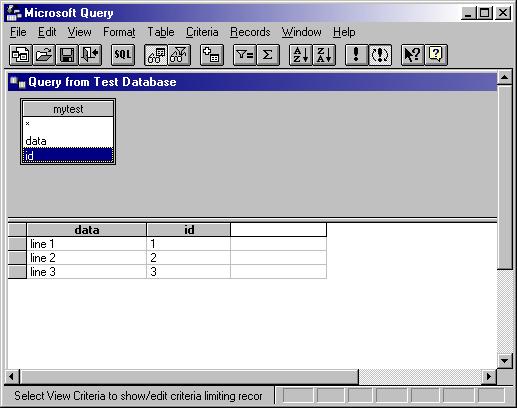517x408 pixels.
Task: Click the mytest table title bar
Action: [68, 109]
